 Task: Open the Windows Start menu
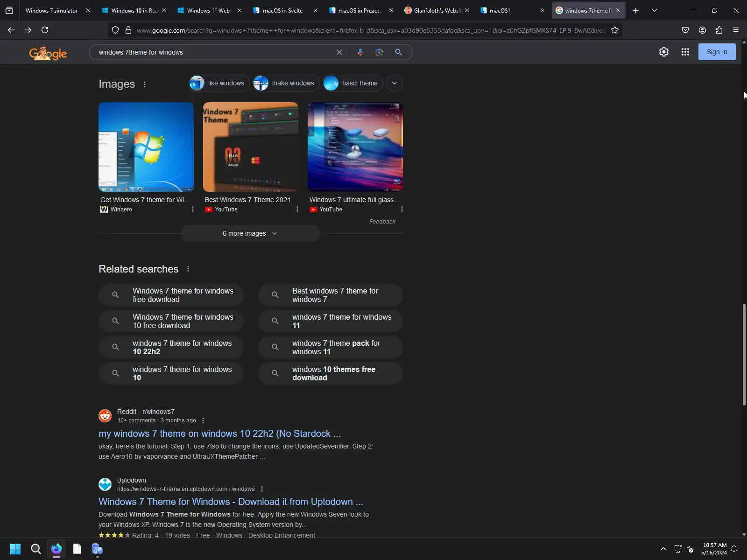pyautogui.click(x=15, y=549)
